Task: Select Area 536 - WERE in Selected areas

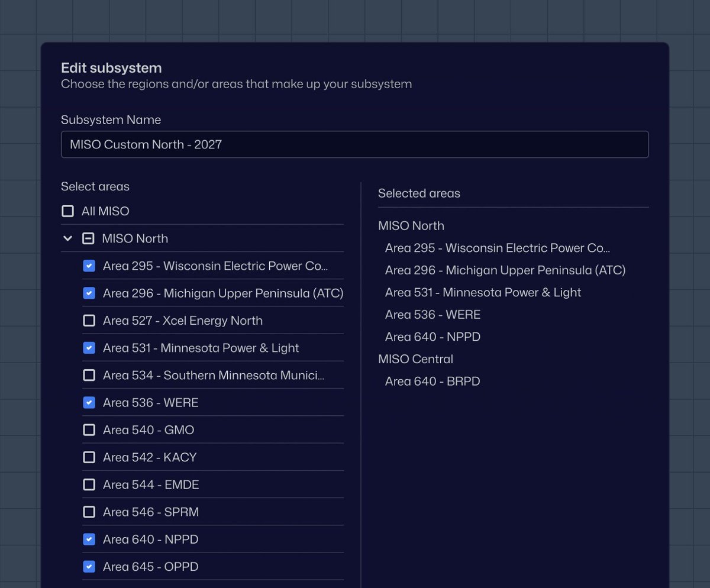Action: click(x=433, y=315)
